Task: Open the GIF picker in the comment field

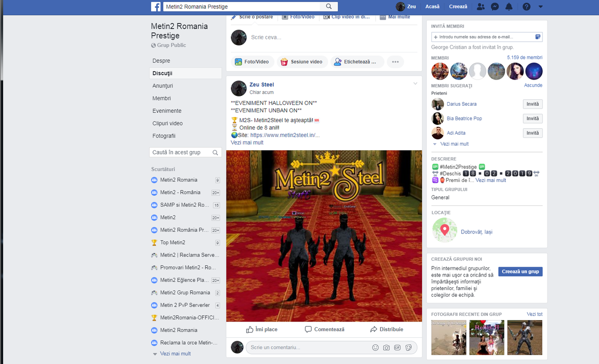Action: [397, 348]
